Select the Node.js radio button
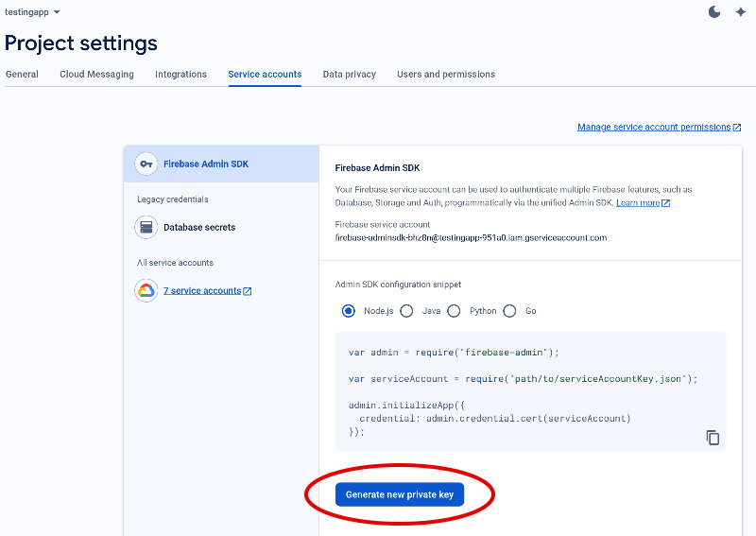The height and width of the screenshot is (536, 756). click(349, 311)
